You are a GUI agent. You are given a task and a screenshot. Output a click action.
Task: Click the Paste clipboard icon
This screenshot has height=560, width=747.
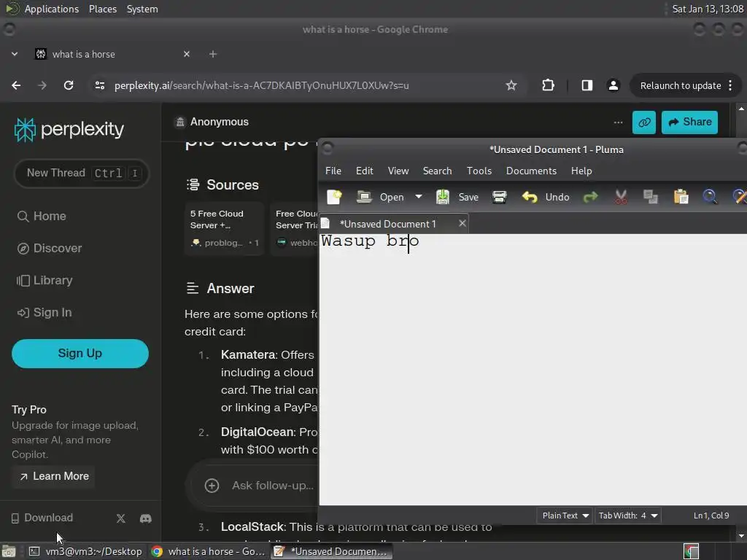[681, 197]
